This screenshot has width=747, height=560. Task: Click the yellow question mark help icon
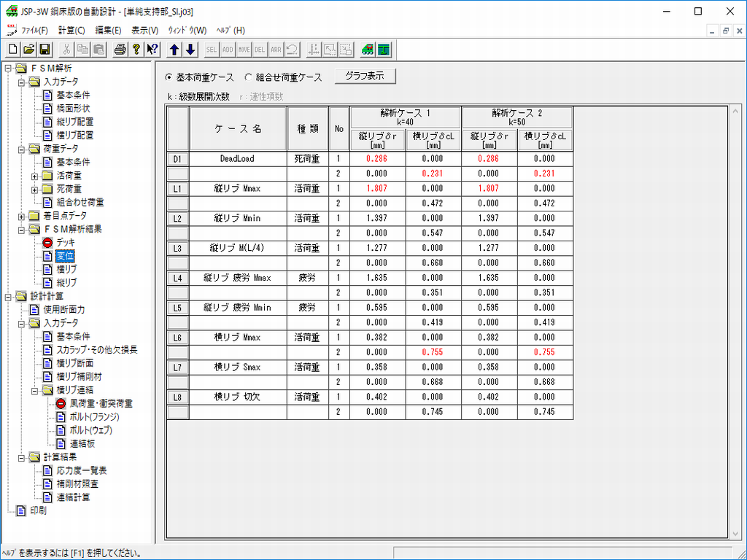(136, 50)
